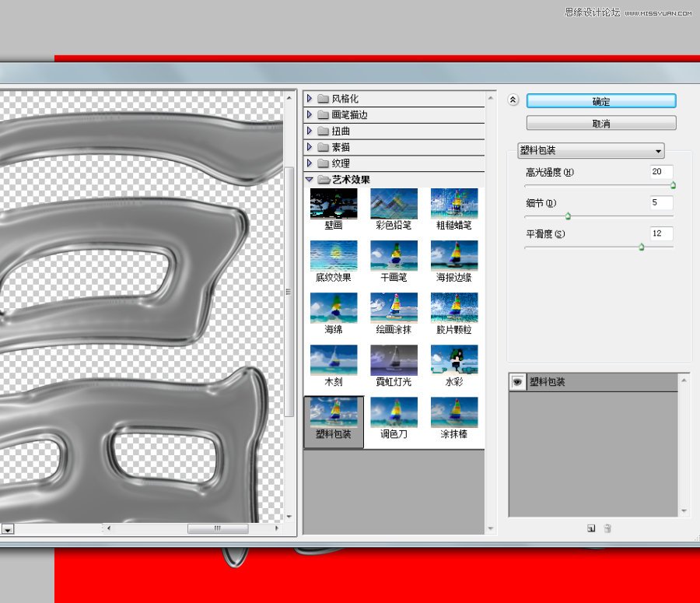Select the 木刻 (Cutout) filter
The image size is (700, 603).
pyautogui.click(x=333, y=359)
